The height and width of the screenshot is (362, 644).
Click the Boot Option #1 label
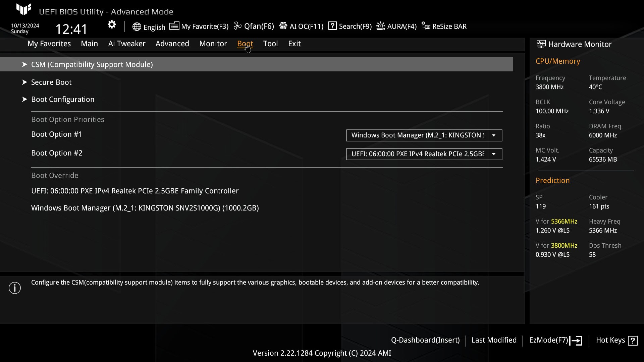[x=57, y=134]
